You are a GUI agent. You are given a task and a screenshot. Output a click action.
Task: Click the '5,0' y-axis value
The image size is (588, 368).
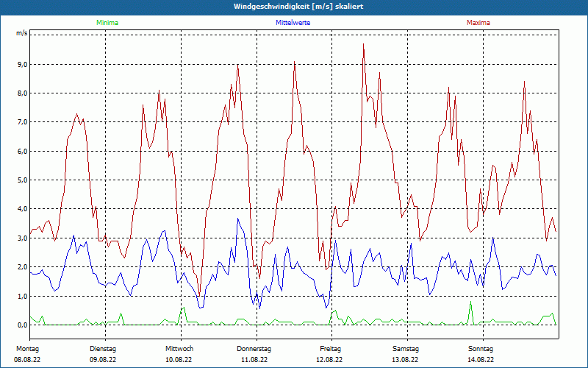pyautogui.click(x=22, y=180)
